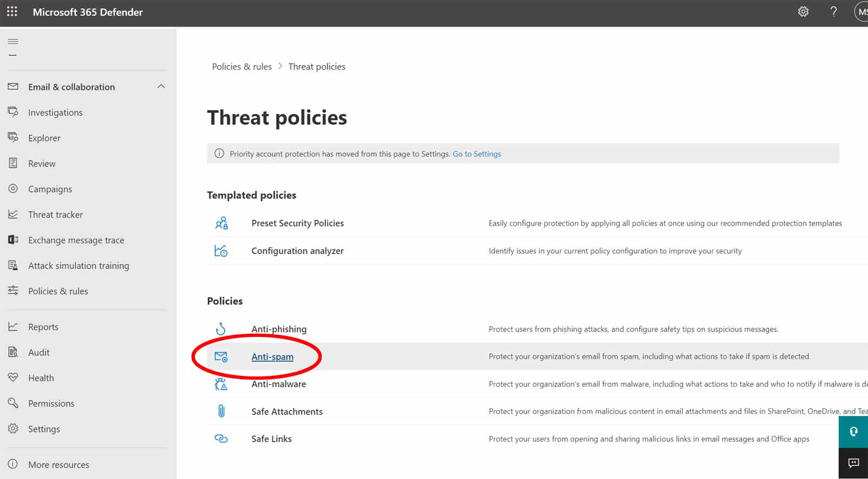Open Attack simulation training in the sidebar
868x479 pixels.
pyautogui.click(x=79, y=265)
